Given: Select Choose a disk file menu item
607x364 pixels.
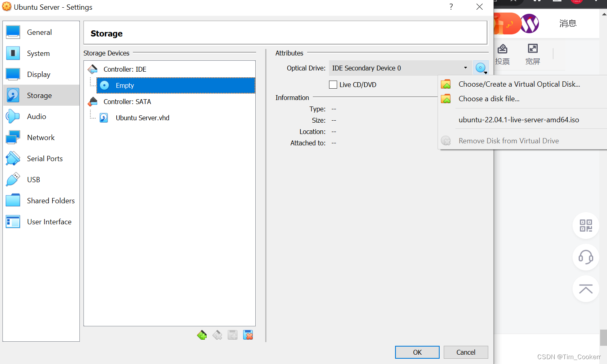Looking at the screenshot, I should click(x=523, y=99).
